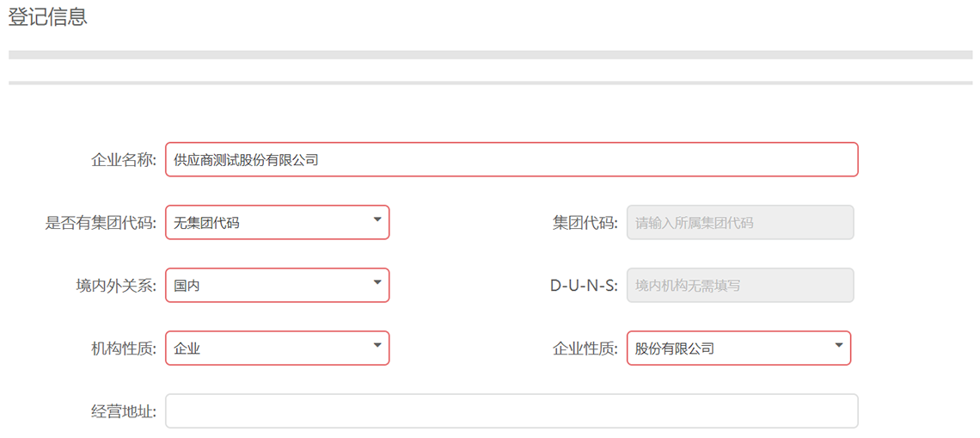Click the 是否有集团代码 field label

(x=101, y=223)
